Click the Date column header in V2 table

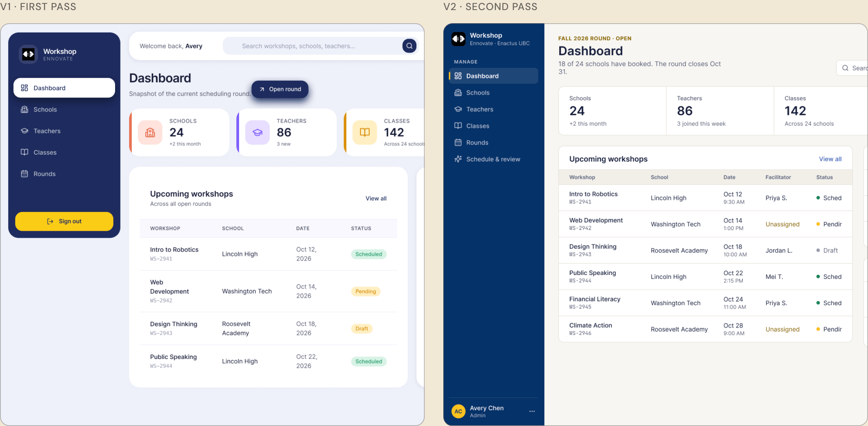[729, 177]
